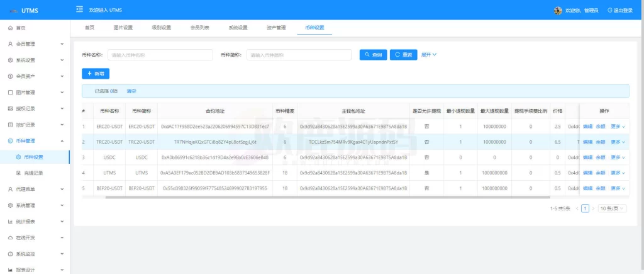644x274 pixels.
Task: Expand the 会员资产 sidebar menu
Action: point(62,76)
